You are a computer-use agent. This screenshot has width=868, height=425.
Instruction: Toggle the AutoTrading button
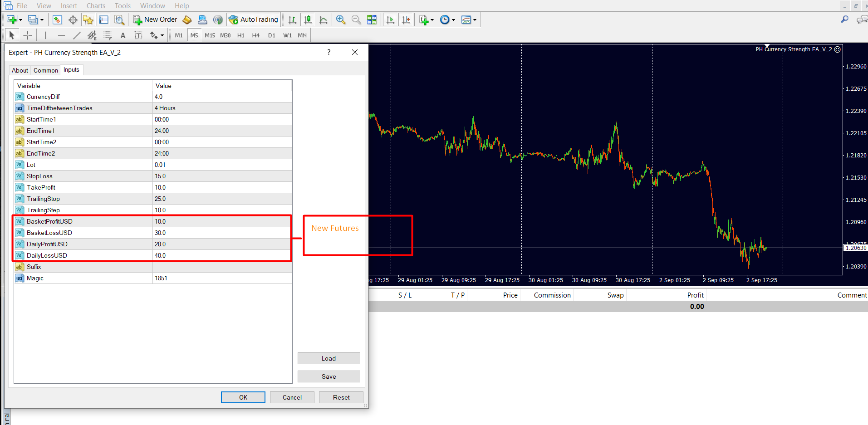click(254, 20)
